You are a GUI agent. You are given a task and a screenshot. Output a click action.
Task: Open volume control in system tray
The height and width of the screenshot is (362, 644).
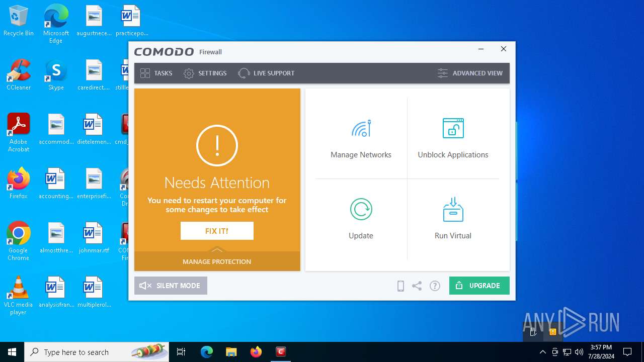tap(579, 352)
